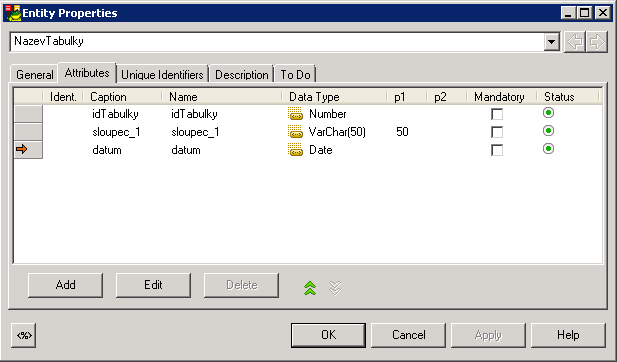The height and width of the screenshot is (362, 617).
Task: Click the data type icon for sloupec_1
Action: point(296,132)
